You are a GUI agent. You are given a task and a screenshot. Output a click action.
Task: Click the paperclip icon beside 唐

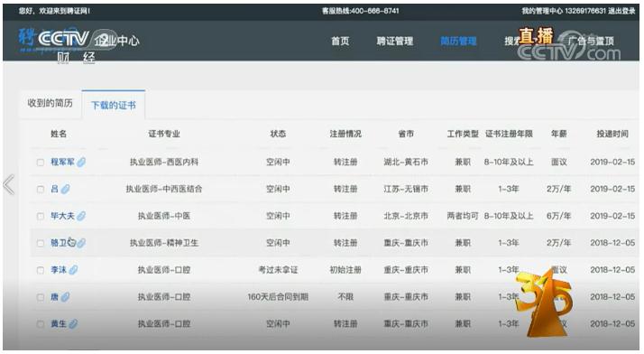(x=65, y=297)
